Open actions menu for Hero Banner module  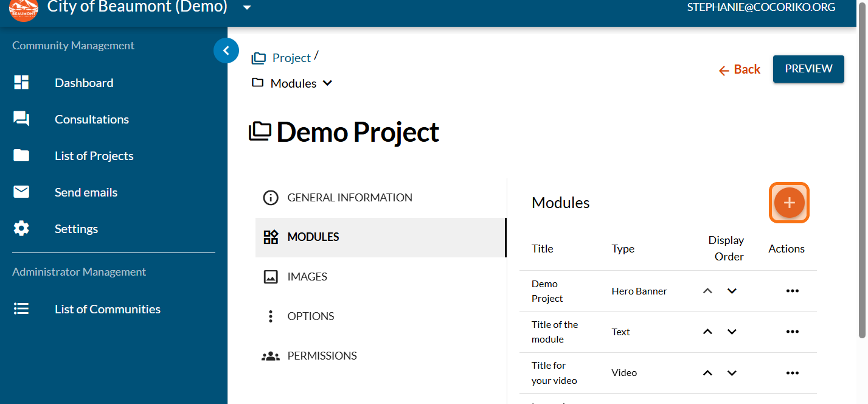(792, 291)
